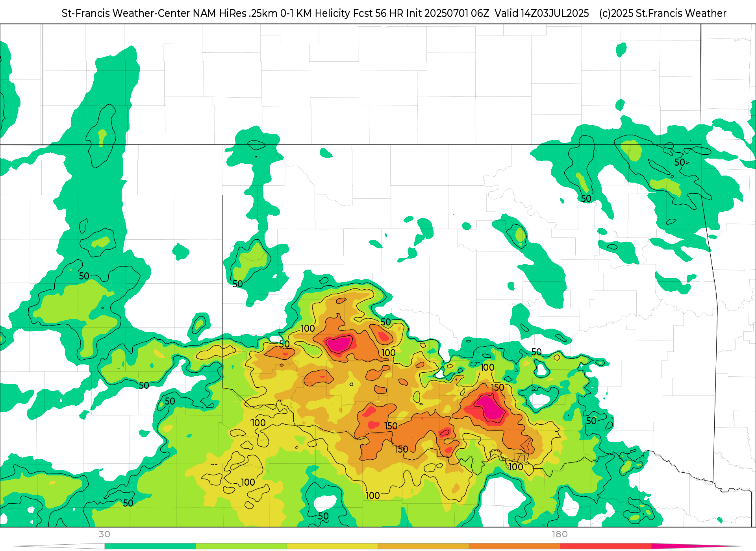
Task: Click the teal green legend color segment
Action: coord(150,546)
